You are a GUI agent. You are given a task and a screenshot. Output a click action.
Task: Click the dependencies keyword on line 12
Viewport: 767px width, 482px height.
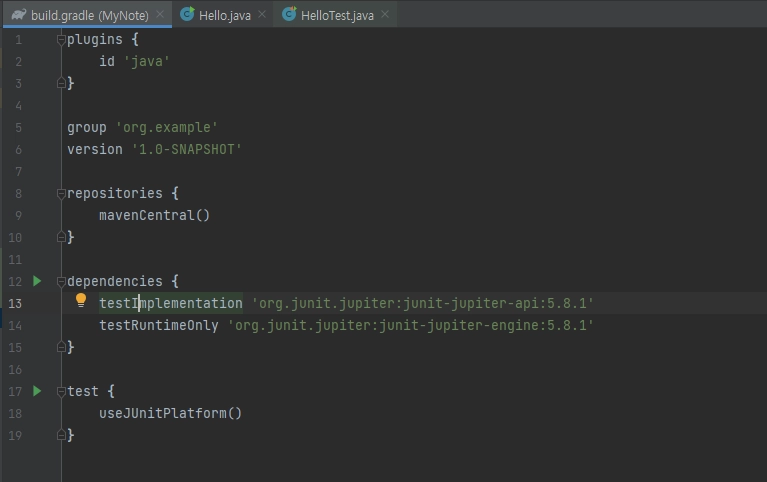pyautogui.click(x=115, y=281)
